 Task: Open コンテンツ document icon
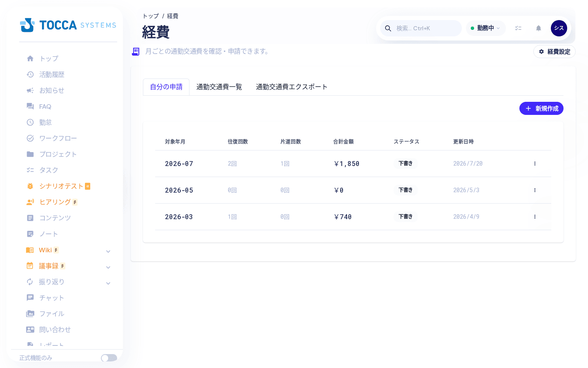point(30,218)
